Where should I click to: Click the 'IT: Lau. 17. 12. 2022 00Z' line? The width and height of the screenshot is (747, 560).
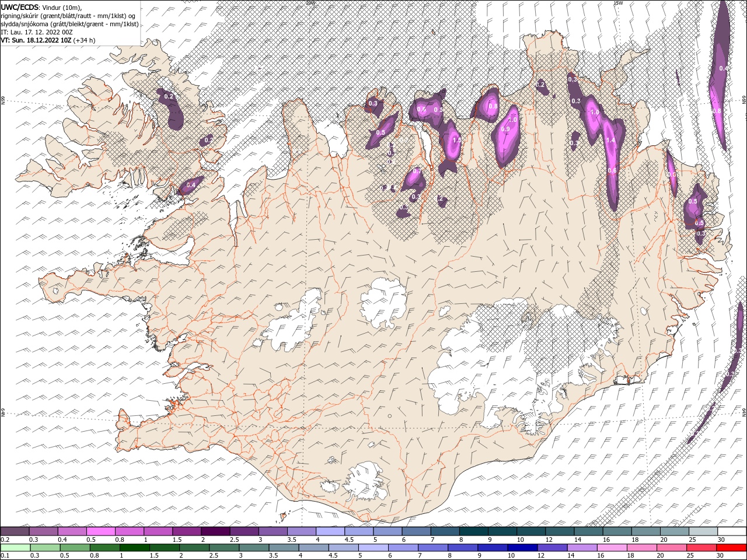(x=37, y=32)
